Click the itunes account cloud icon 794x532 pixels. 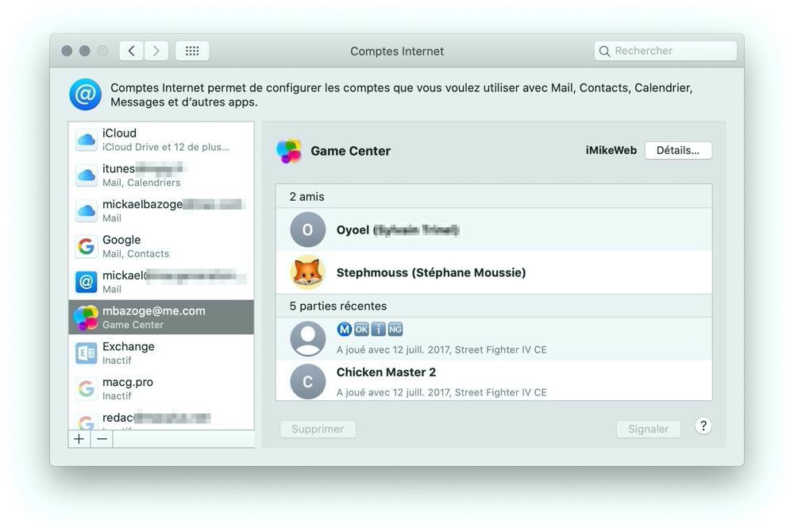click(x=87, y=175)
